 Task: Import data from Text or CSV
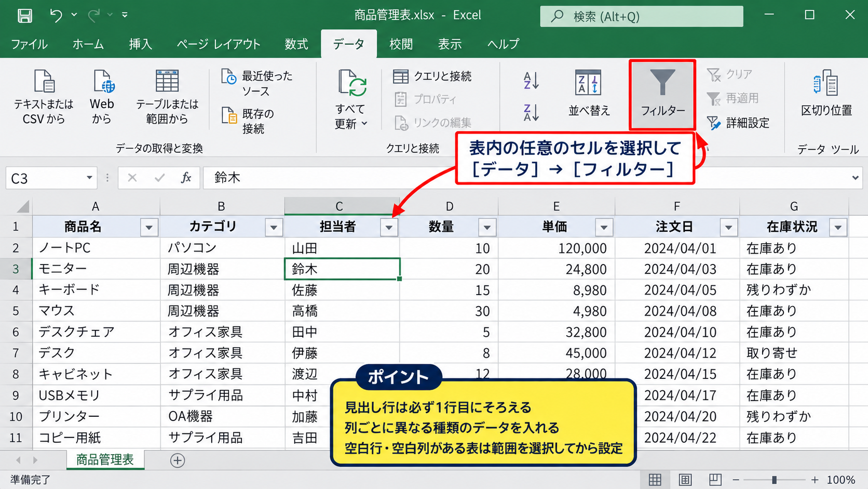click(44, 97)
